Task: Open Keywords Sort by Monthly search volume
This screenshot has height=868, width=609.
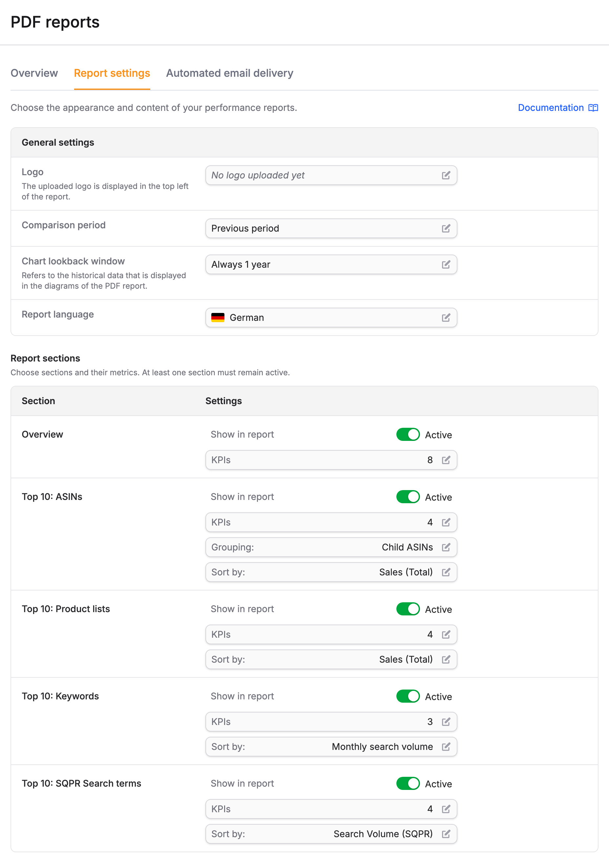Action: point(331,747)
